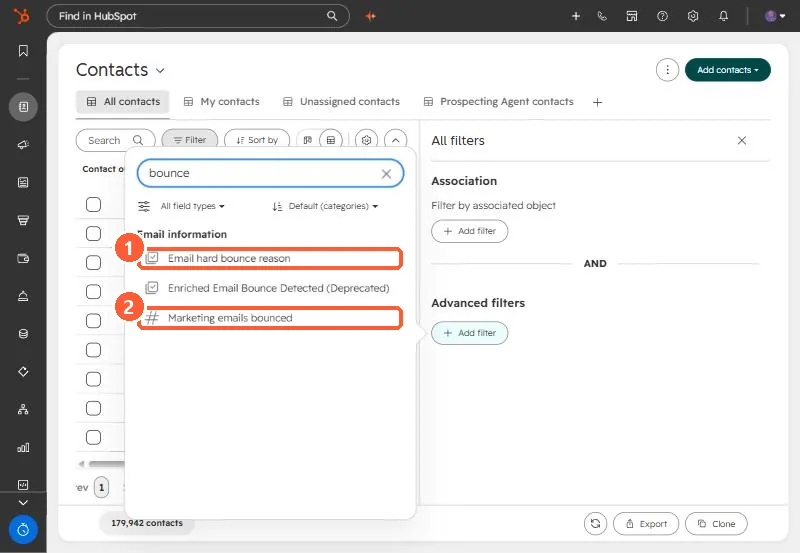Open the Default (categories) sort dropdown
Screen dimensions: 800x553
pyautogui.click(x=325, y=206)
